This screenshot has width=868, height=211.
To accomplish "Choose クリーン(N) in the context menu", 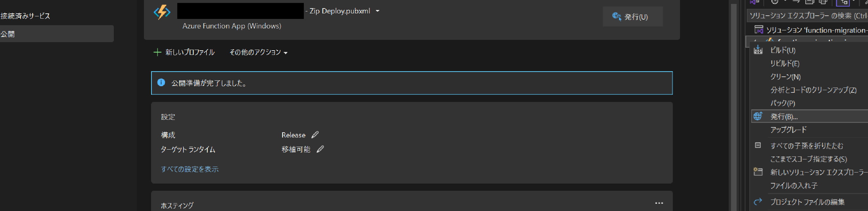I will pyautogui.click(x=785, y=77).
